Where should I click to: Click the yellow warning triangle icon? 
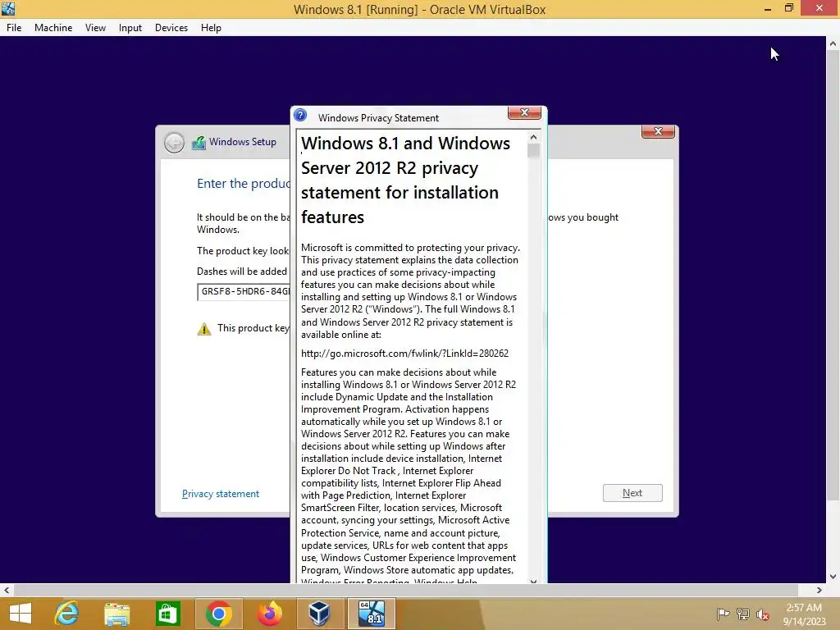pyautogui.click(x=204, y=329)
